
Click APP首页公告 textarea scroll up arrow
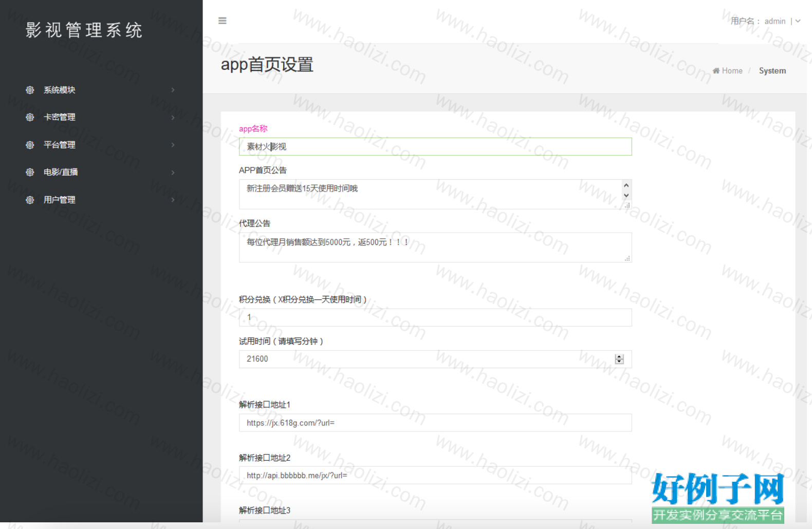tap(626, 185)
